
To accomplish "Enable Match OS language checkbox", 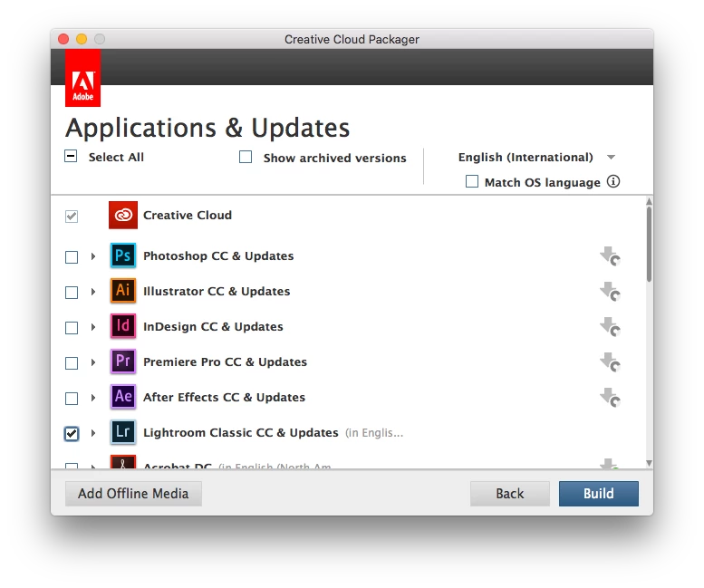I will 472,181.
